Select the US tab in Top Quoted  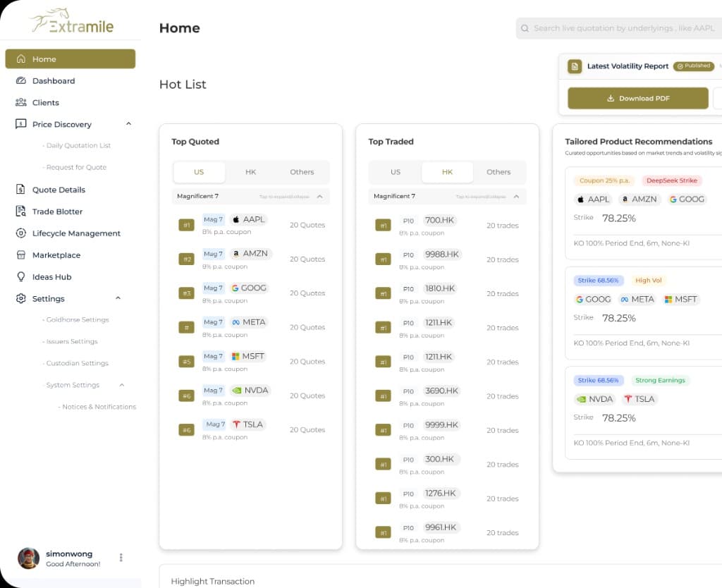tap(199, 172)
